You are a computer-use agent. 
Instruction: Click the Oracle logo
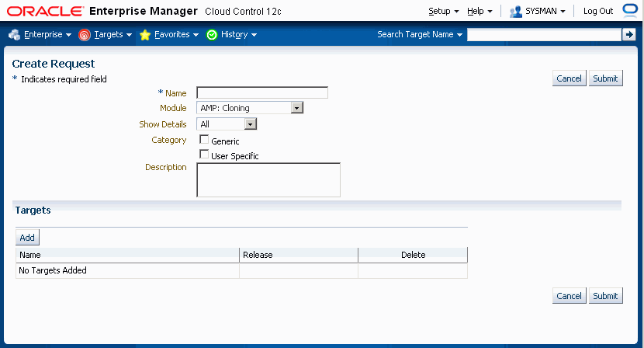pos(46,11)
